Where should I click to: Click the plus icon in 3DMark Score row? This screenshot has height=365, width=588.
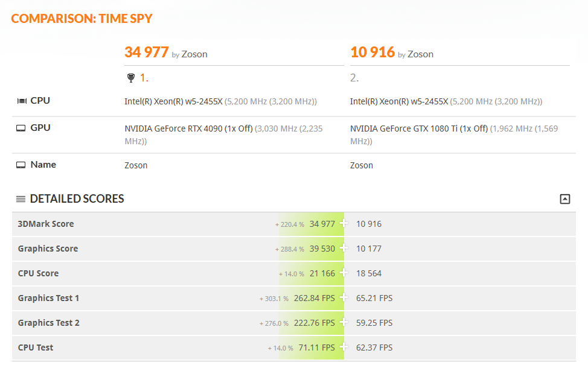[x=344, y=224]
